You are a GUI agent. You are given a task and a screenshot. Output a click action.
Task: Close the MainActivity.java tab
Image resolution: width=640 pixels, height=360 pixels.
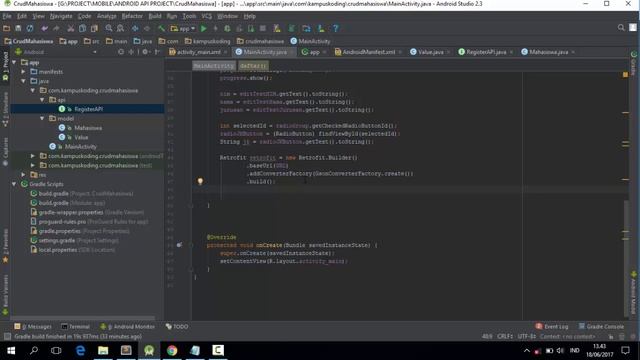point(291,52)
